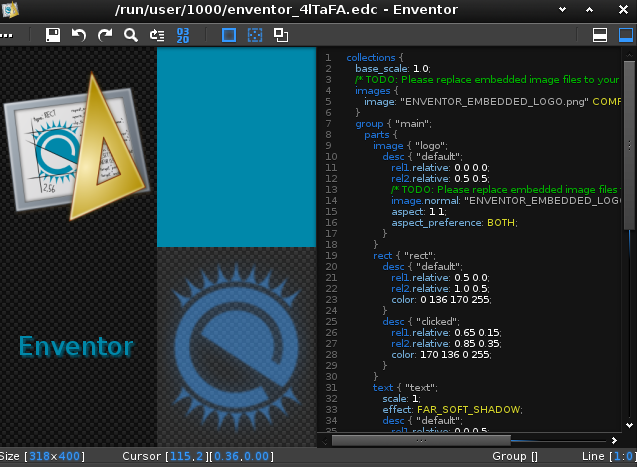Click the vertical scrollbar down arrow

[x=629, y=425]
